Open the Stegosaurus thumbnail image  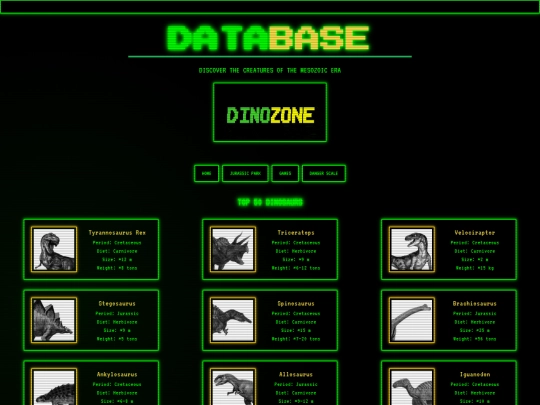point(54,320)
